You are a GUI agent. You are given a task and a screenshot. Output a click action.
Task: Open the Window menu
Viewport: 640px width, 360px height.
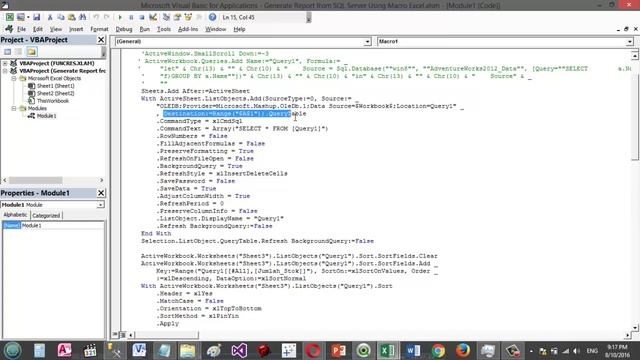(x=216, y=29)
